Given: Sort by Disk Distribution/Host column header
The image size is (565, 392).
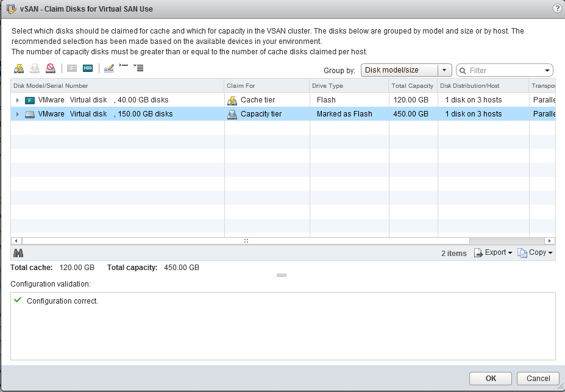Looking at the screenshot, I should click(x=483, y=86).
